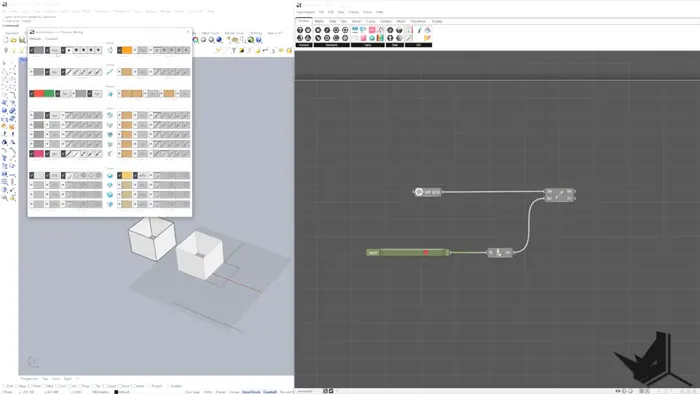Switch to the Right viewport tab
Viewport: 700px width, 394px height.
(67, 379)
